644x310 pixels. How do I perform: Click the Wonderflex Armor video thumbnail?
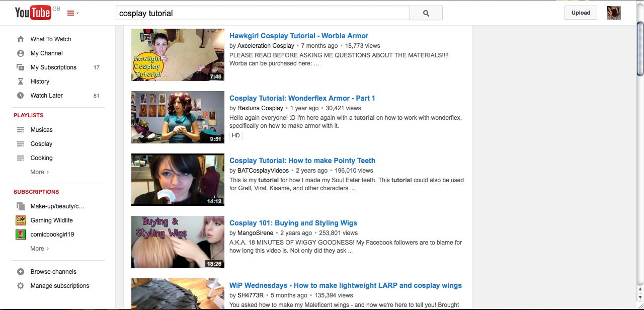[x=178, y=117]
